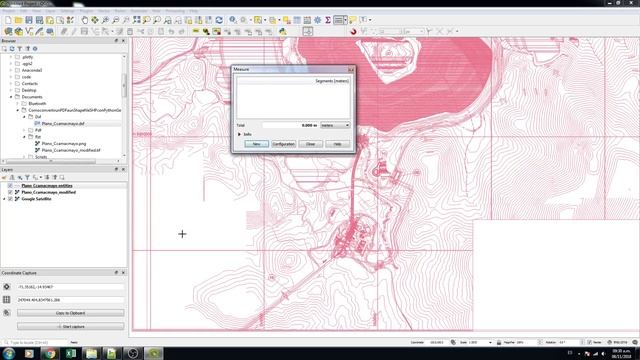
Task: Click the red GRASS-style plugin icon
Action: [x=353, y=31]
